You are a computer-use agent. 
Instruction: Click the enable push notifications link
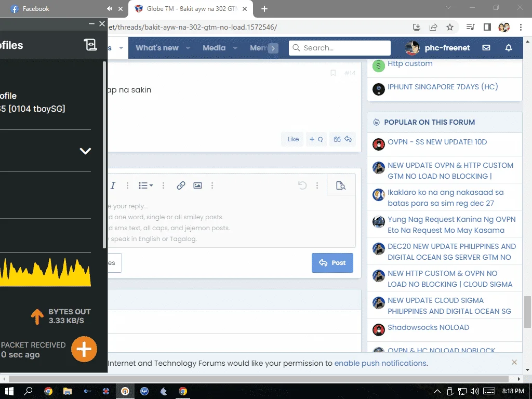pos(380,363)
